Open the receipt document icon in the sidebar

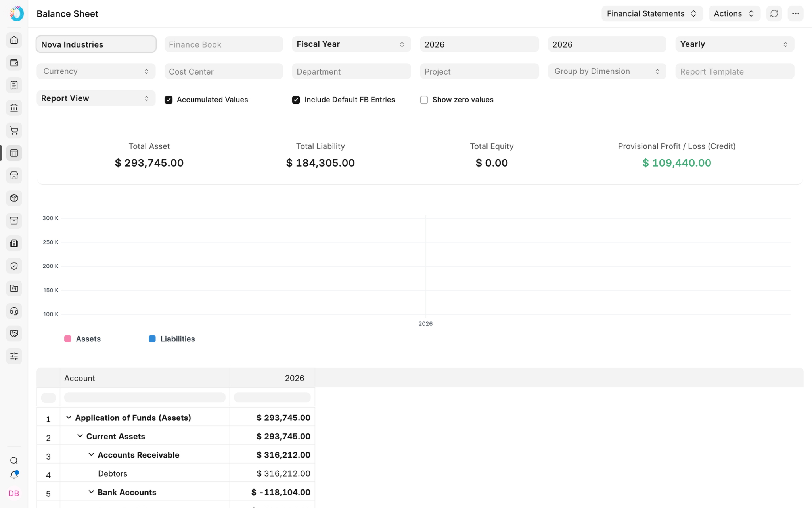[14, 85]
